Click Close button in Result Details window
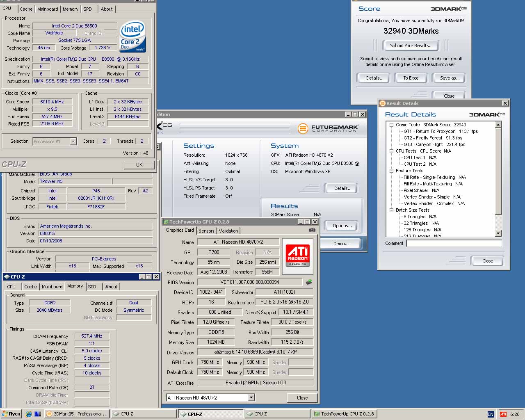 488,261
